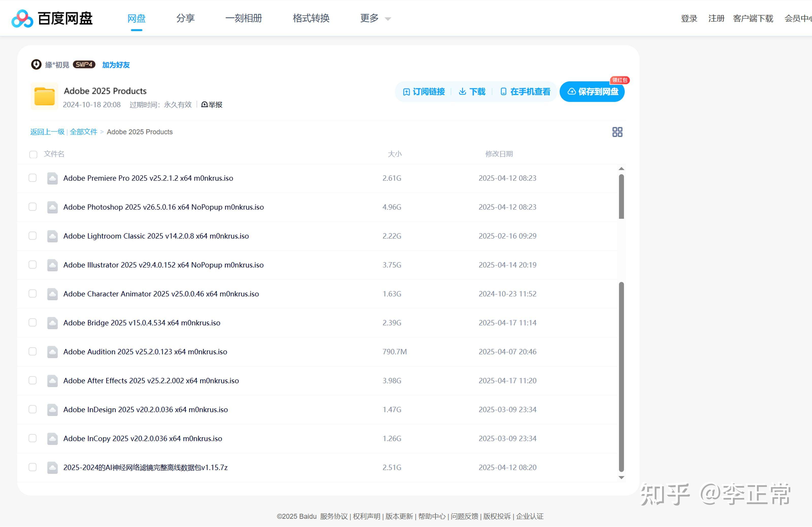Click the Baidu Netdisk logo

[x=52, y=18]
